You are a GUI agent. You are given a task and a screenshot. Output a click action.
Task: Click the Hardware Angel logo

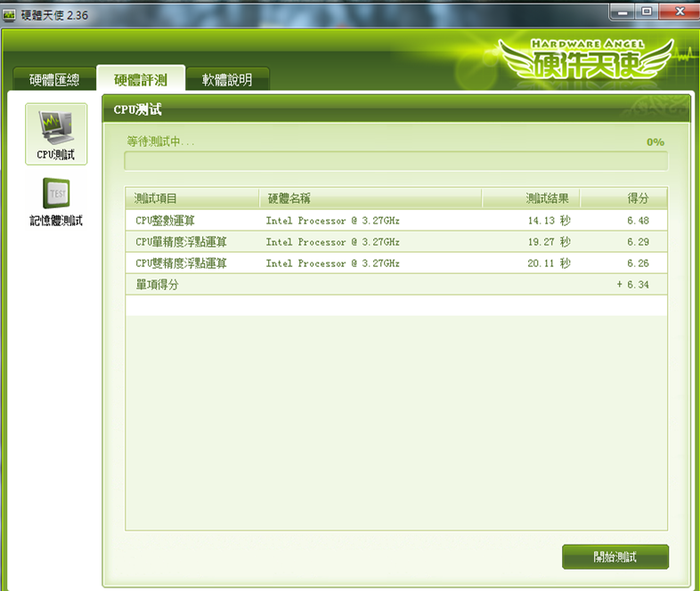coord(587,61)
